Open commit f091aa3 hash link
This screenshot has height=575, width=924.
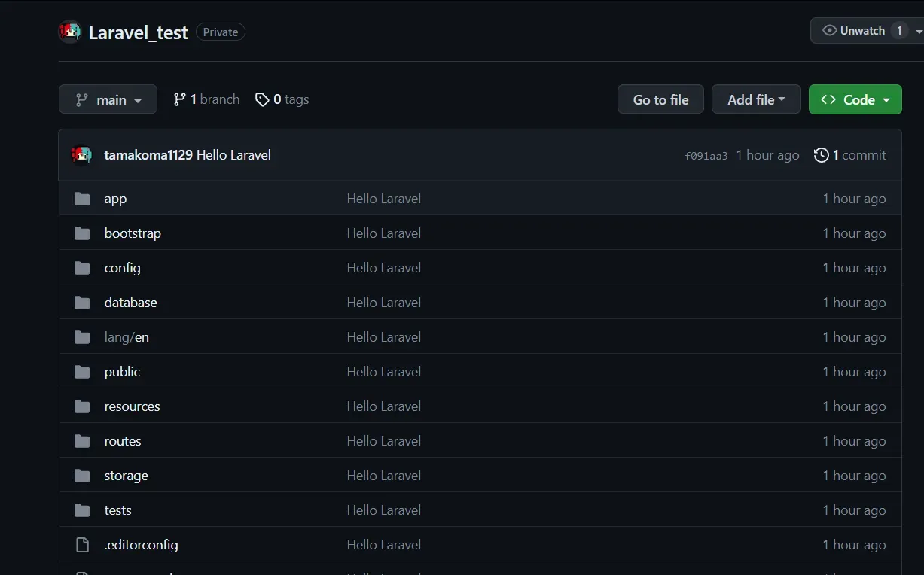pyautogui.click(x=706, y=156)
